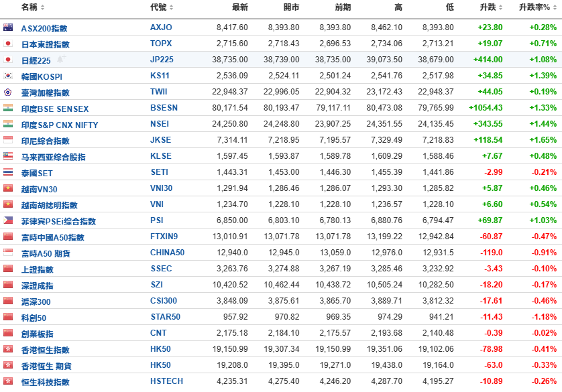Click the South Korea flag beside 韓國KOSPI
The image size is (562, 392).
8,76
